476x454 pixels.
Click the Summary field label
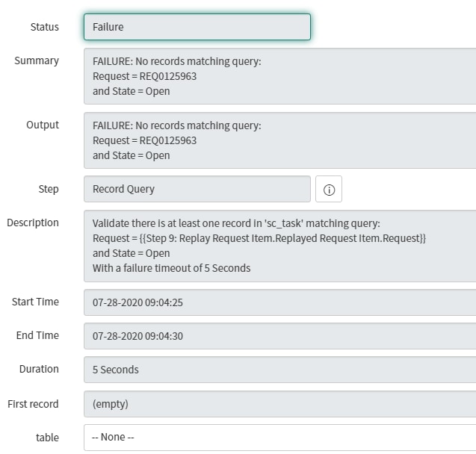(x=37, y=60)
